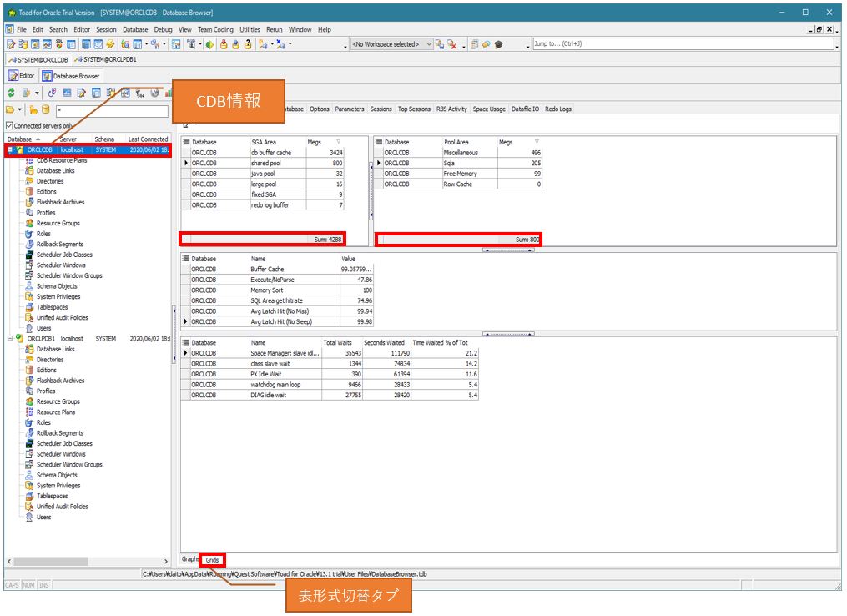This screenshot has height=616, width=847.
Task: Click the green arrow icon in main toolbar
Action: tap(209, 45)
